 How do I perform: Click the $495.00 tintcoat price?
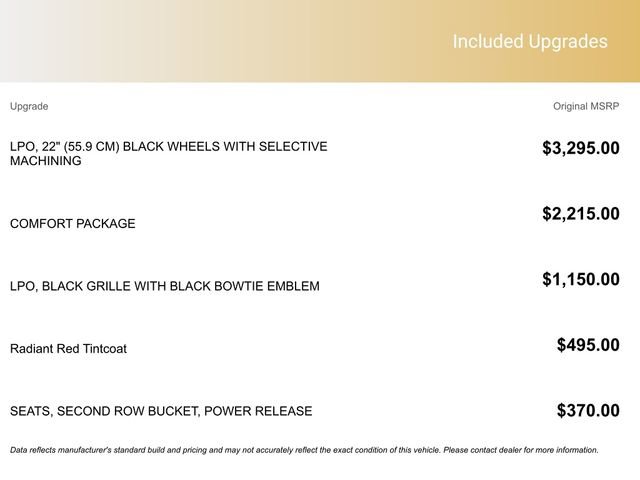coord(588,345)
